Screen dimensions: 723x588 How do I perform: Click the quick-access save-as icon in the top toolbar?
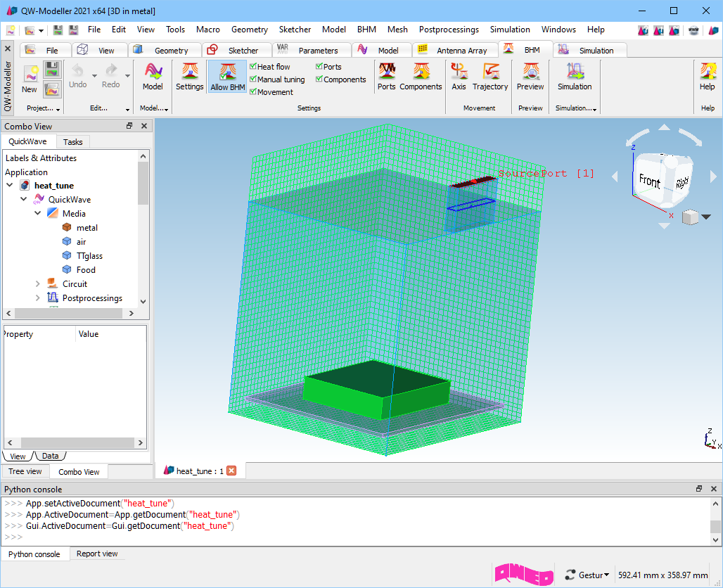(73, 30)
